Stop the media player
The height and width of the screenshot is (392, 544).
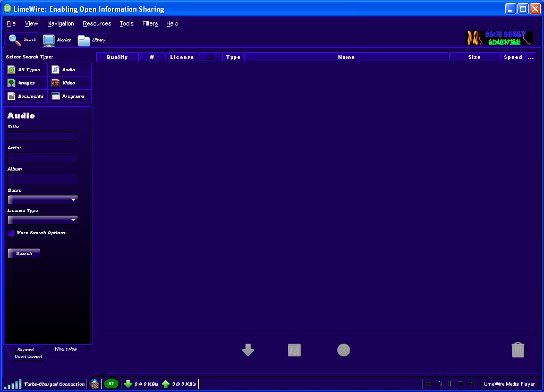click(461, 384)
